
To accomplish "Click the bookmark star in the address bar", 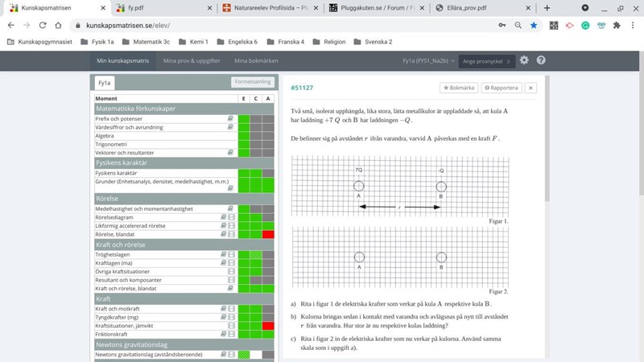I will (534, 25).
